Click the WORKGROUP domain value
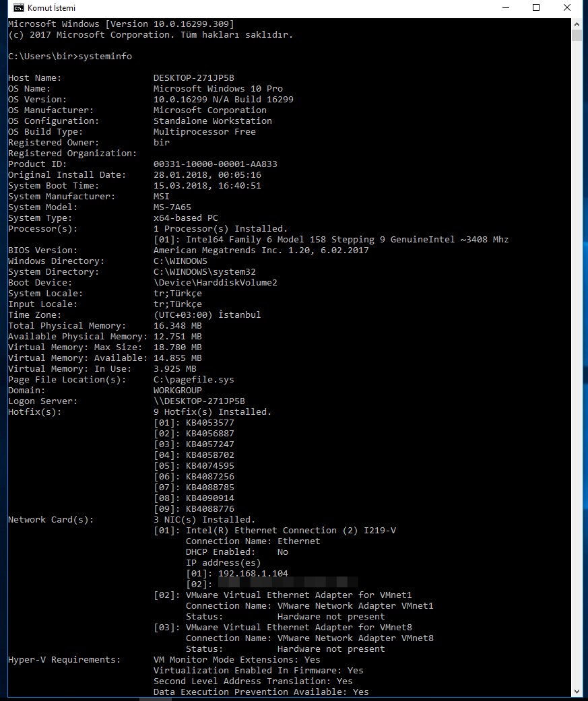Image resolution: width=588 pixels, height=701 pixels. click(x=177, y=391)
